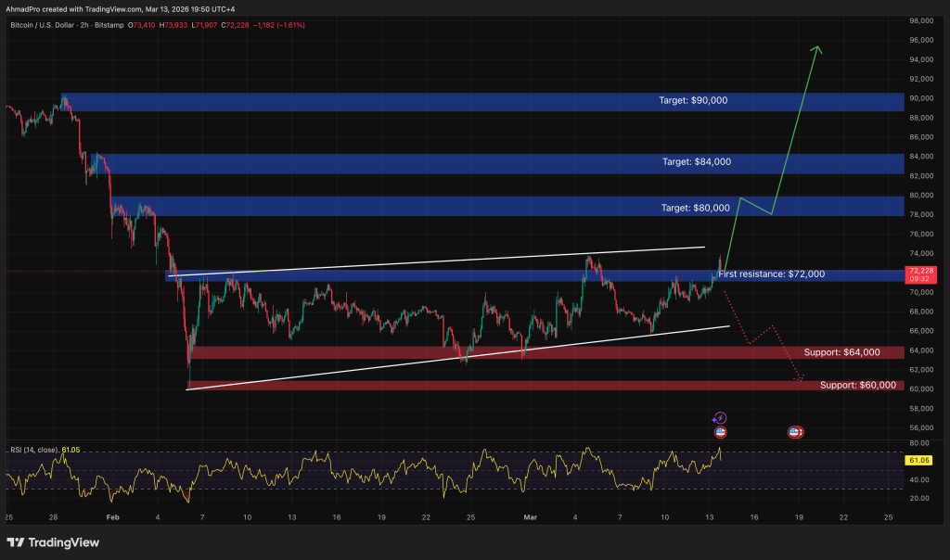Image resolution: width=950 pixels, height=560 pixels.
Task: Click the red current price label 72,228
Action: 922,270
